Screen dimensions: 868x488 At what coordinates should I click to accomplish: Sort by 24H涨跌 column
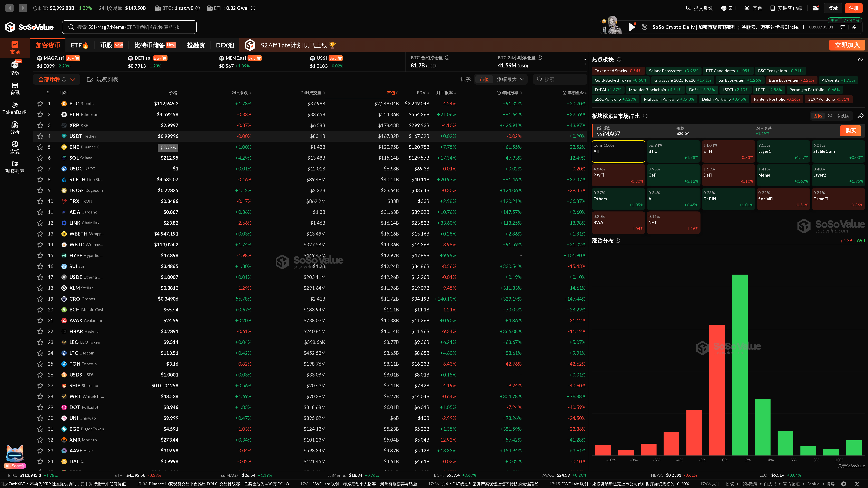(241, 93)
